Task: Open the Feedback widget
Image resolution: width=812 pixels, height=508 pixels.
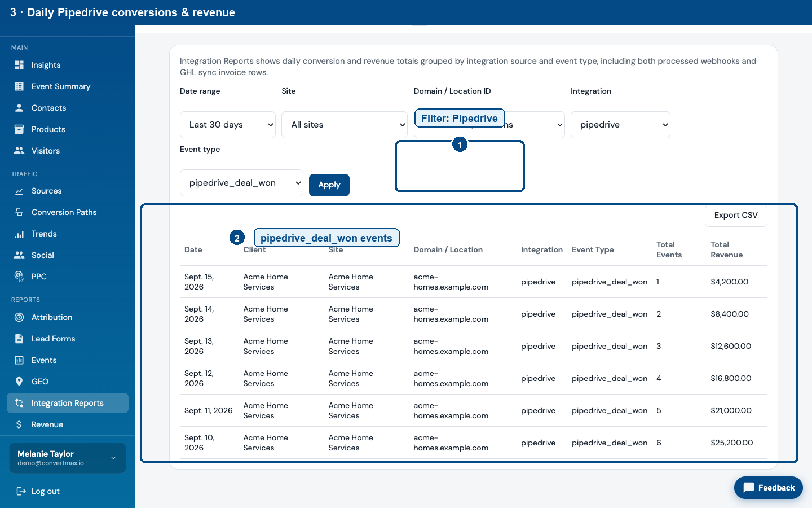Action: (769, 488)
